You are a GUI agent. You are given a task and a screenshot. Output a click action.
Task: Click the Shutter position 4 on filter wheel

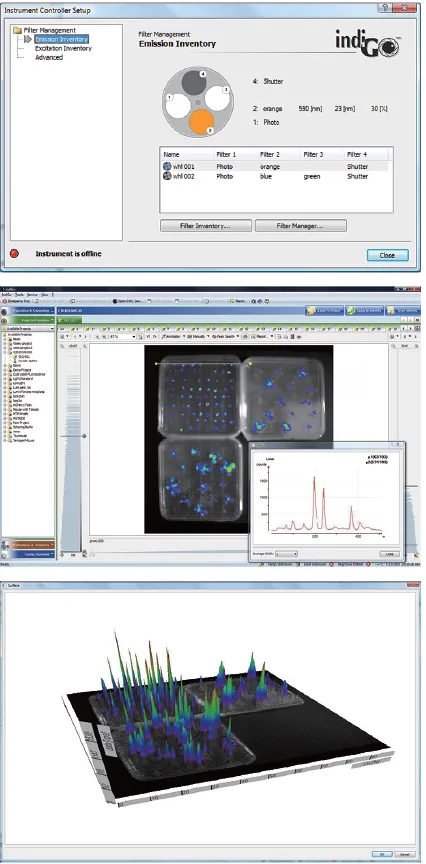point(193,82)
